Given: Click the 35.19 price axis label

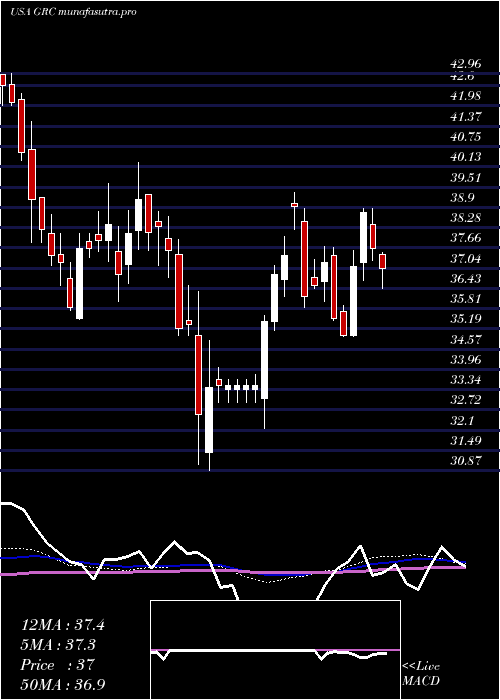Looking at the screenshot, I should [466, 319].
